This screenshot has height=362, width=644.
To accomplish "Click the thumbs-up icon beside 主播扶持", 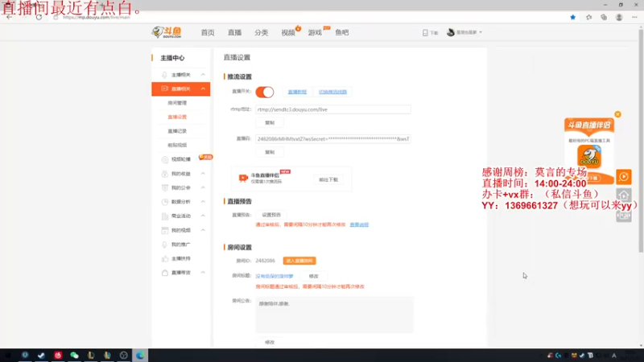I will pos(165,258).
